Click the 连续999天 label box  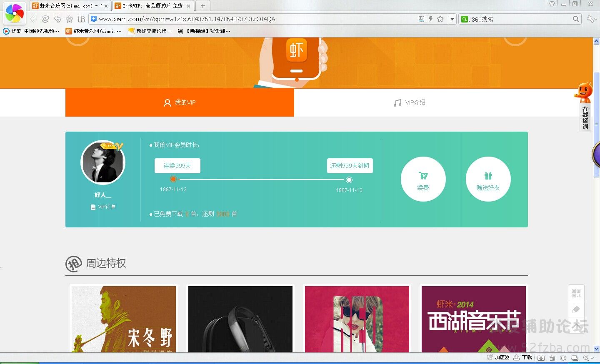click(177, 166)
